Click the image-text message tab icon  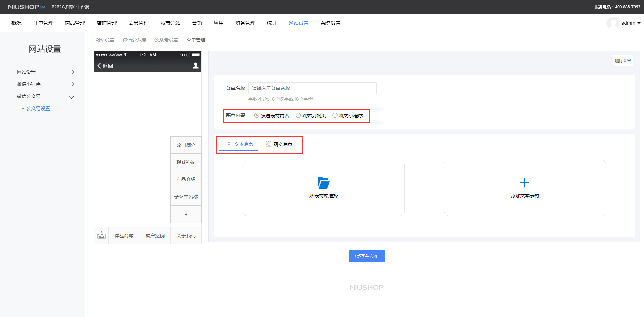[x=268, y=144]
